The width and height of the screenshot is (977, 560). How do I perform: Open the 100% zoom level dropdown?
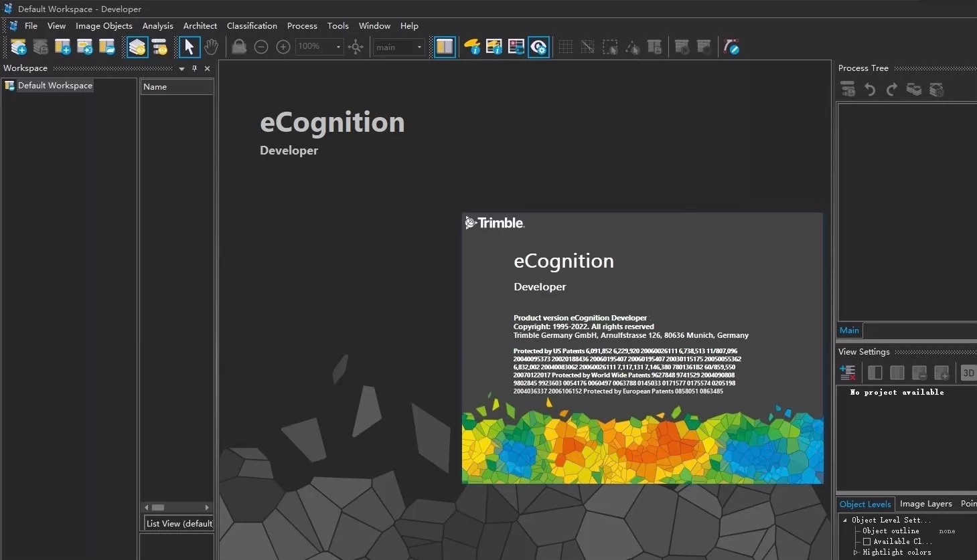(x=338, y=47)
